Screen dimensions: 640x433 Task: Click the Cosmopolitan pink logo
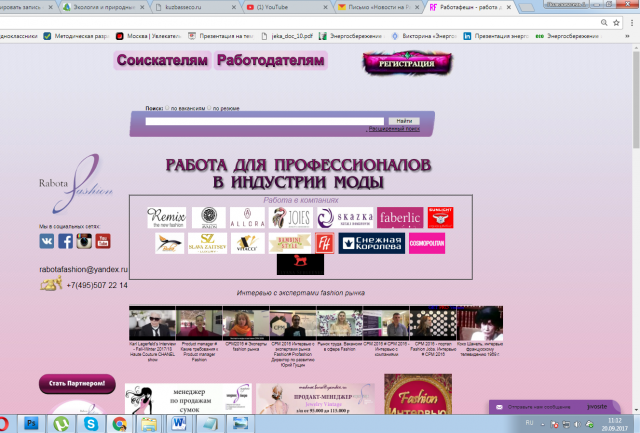(x=427, y=243)
